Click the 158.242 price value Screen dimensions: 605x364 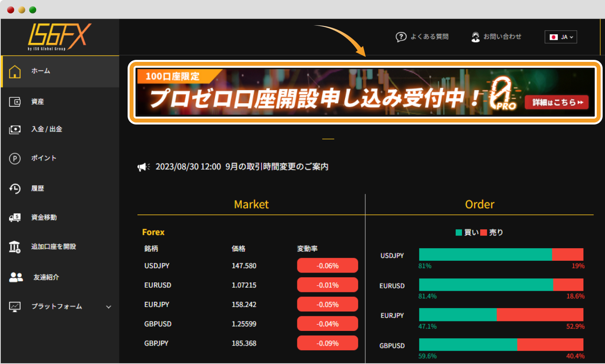click(x=244, y=305)
